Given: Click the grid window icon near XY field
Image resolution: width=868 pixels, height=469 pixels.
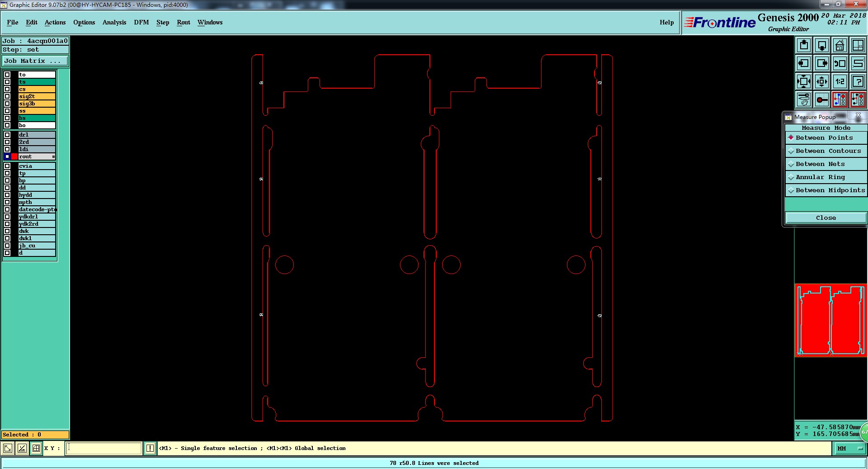Looking at the screenshot, I should coord(36,448).
